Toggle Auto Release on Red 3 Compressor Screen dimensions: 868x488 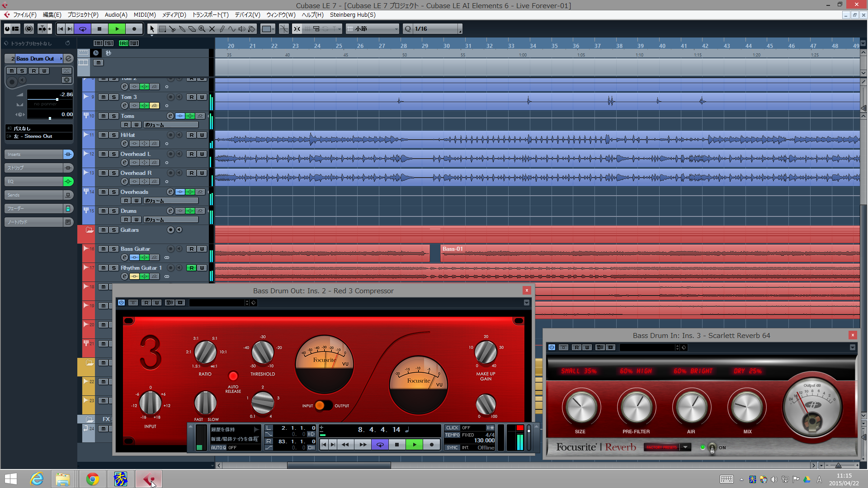[233, 376]
